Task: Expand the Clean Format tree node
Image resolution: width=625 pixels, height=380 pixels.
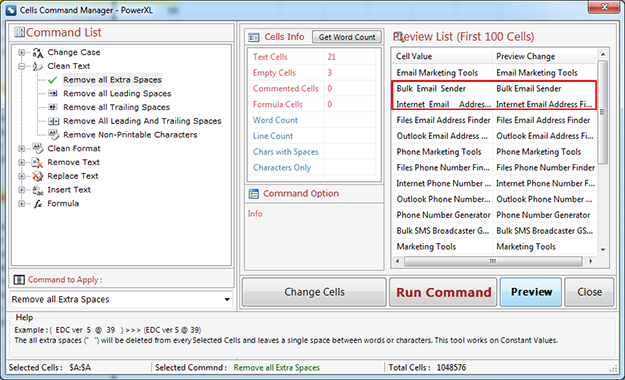Action: [22, 149]
